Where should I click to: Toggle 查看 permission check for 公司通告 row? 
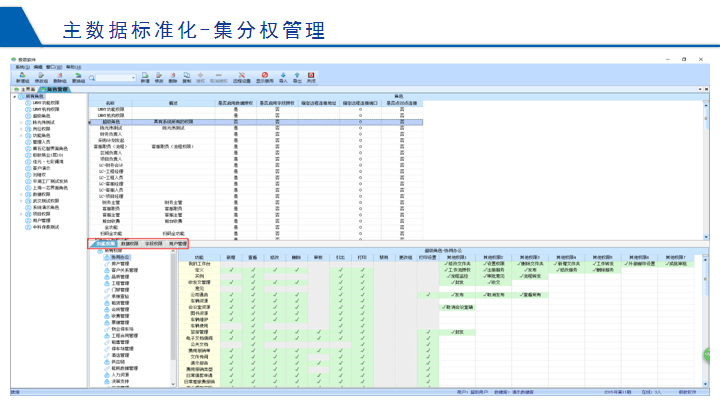coord(253,295)
